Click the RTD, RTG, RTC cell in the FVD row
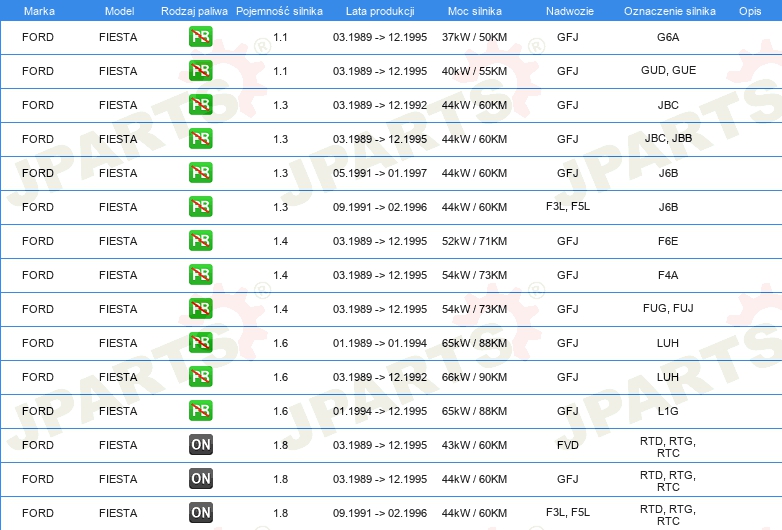 668,447
